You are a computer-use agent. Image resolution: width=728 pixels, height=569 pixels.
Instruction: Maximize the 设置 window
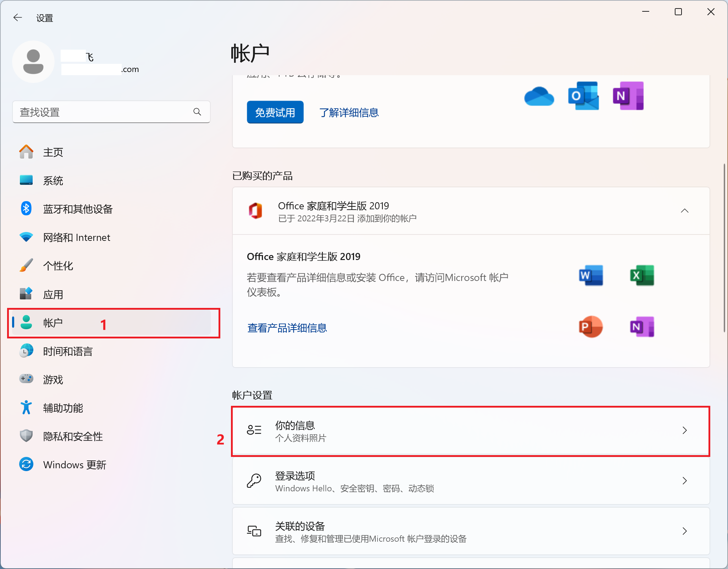(x=678, y=12)
